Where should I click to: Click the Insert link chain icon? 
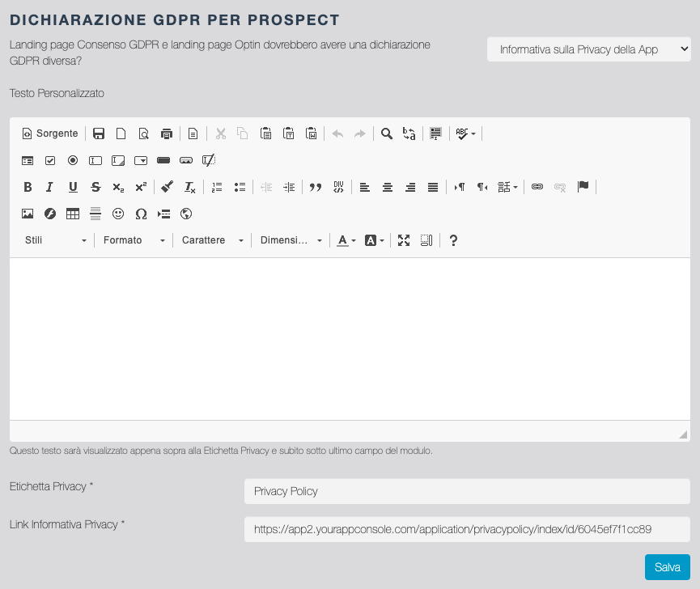(537, 187)
